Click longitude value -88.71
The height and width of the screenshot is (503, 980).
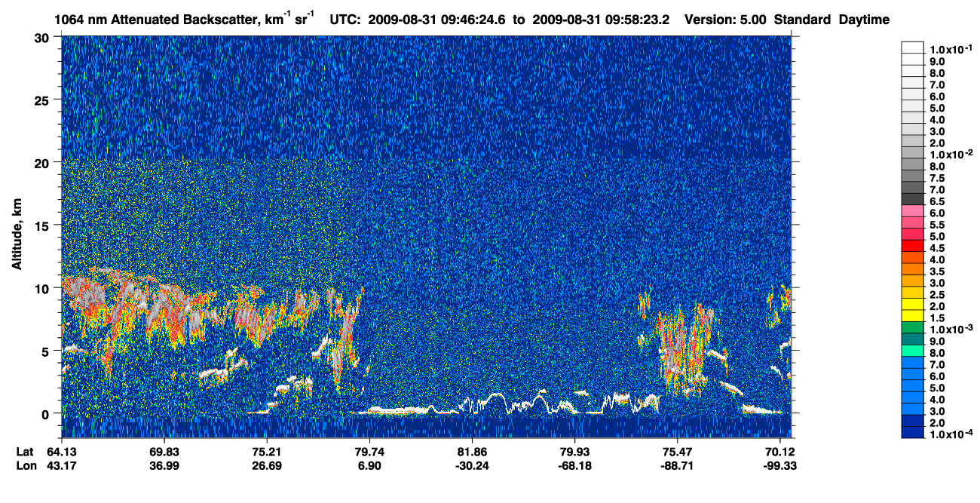(677, 465)
